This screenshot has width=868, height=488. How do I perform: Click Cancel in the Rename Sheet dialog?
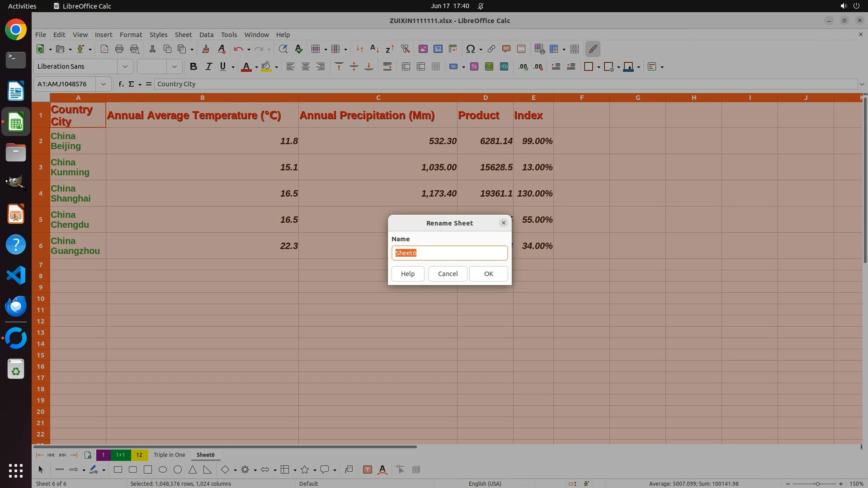coord(448,274)
